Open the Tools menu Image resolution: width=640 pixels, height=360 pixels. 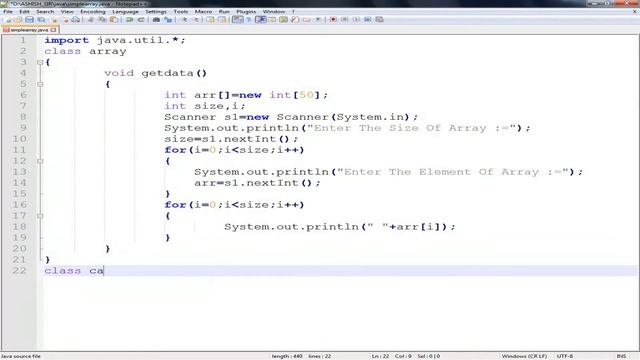pyautogui.click(x=181, y=11)
